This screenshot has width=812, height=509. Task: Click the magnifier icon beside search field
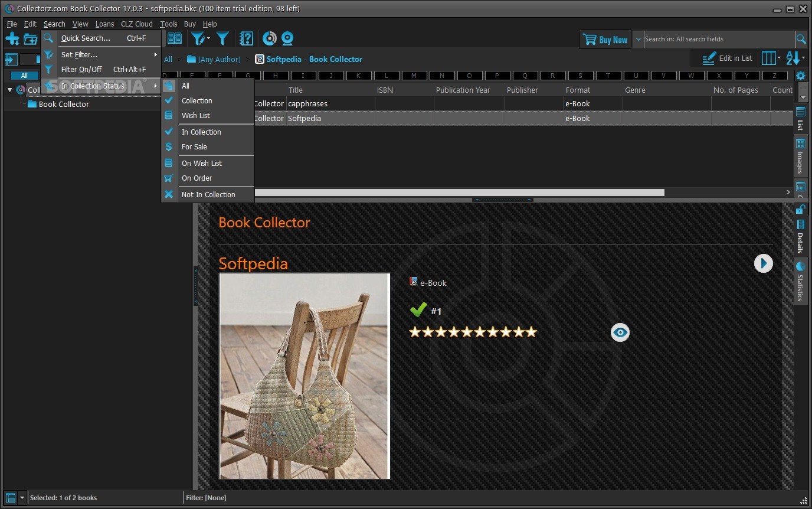tap(801, 39)
